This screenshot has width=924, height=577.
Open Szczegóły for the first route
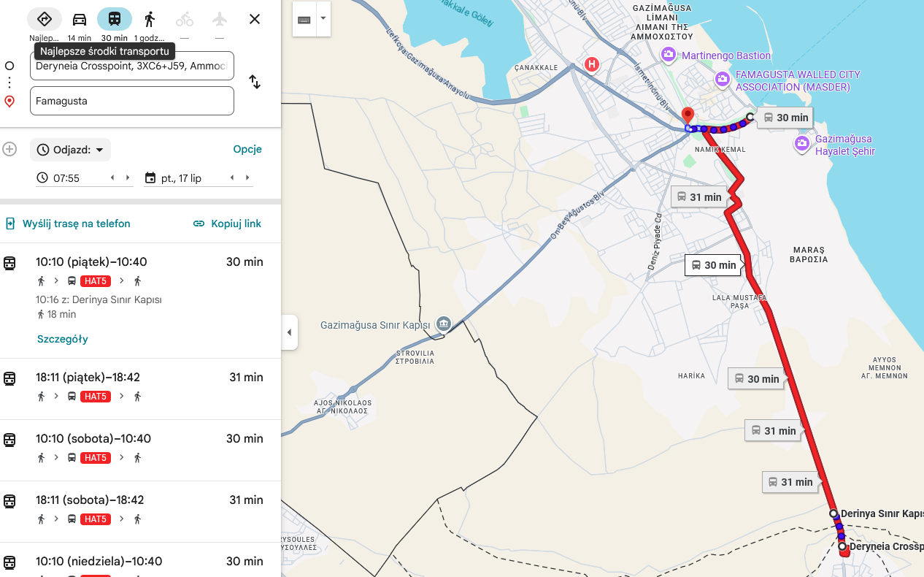[63, 339]
